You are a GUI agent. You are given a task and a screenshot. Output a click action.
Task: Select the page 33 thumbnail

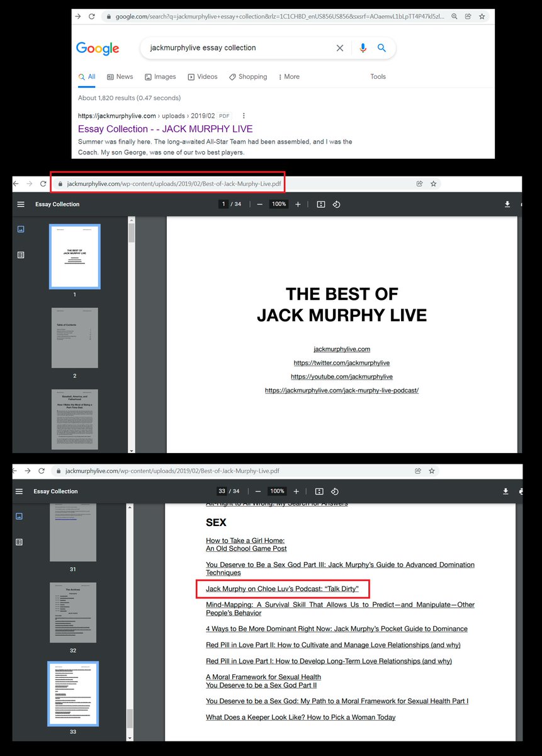click(x=73, y=694)
